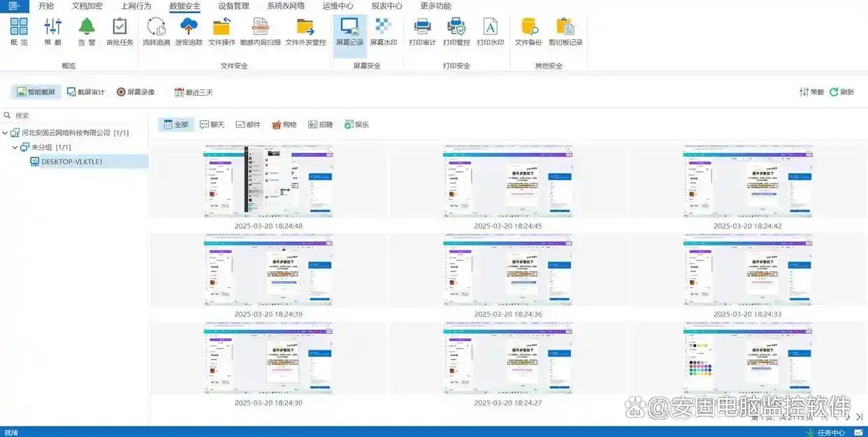Switch to the 运维中心 ribbon tab

click(338, 6)
